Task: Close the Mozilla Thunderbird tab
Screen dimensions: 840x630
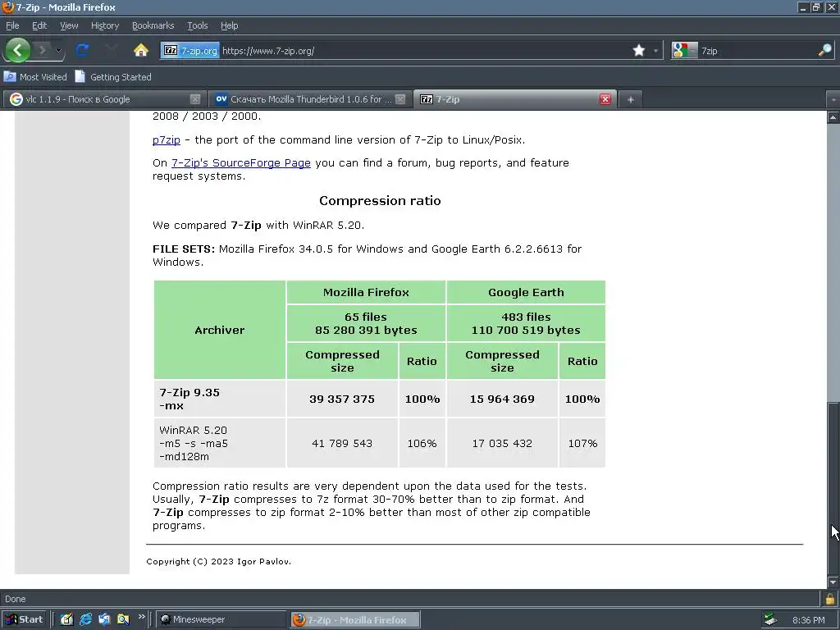Action: pyautogui.click(x=400, y=99)
